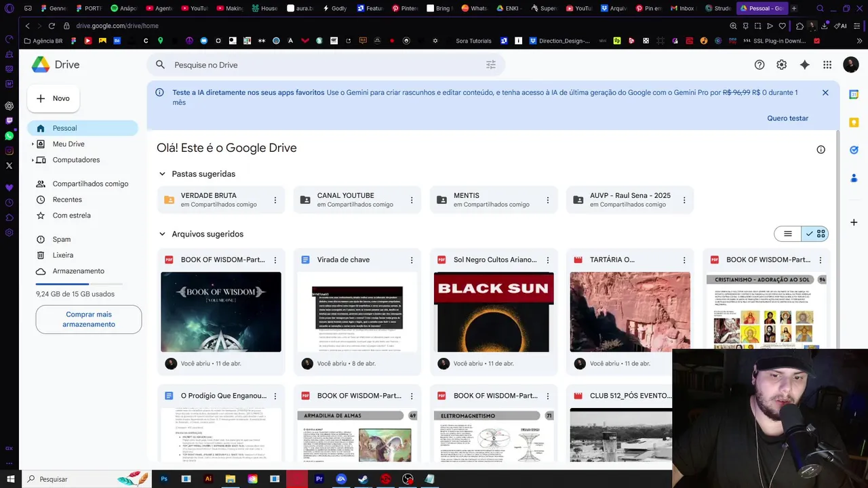Open Drive settings gear
868x488 pixels.
(x=782, y=64)
